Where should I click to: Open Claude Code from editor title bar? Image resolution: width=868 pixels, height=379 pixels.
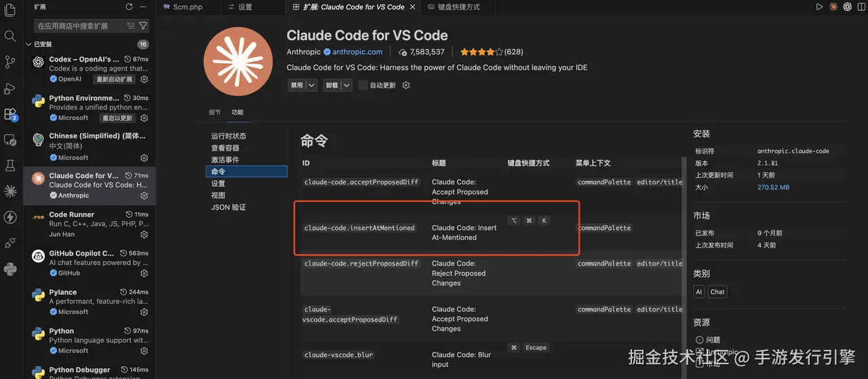(x=833, y=7)
